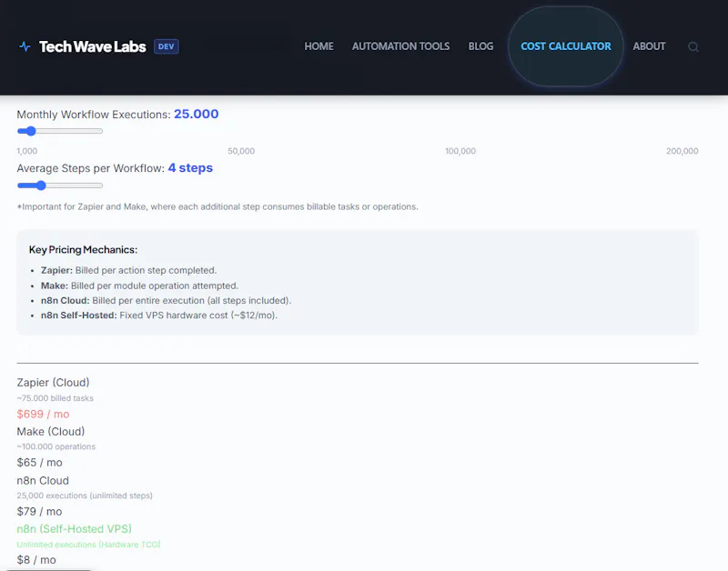This screenshot has height=571, width=728.
Task: Click the 25,000 executions (unlimited steps) note
Action: pos(85,496)
